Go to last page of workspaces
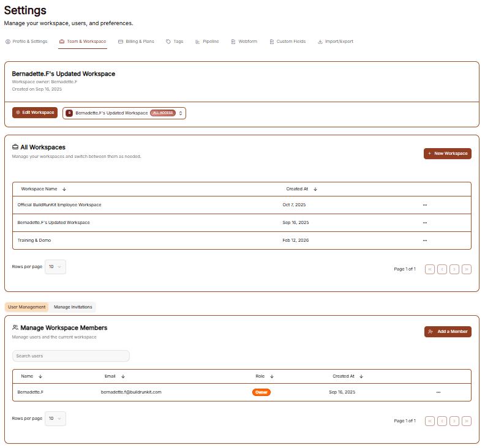 (467, 269)
